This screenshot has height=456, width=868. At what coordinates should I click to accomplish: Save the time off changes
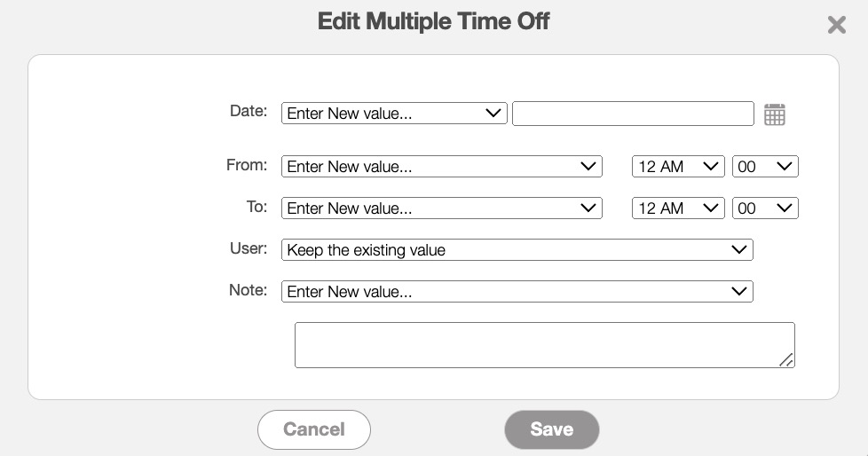(551, 429)
